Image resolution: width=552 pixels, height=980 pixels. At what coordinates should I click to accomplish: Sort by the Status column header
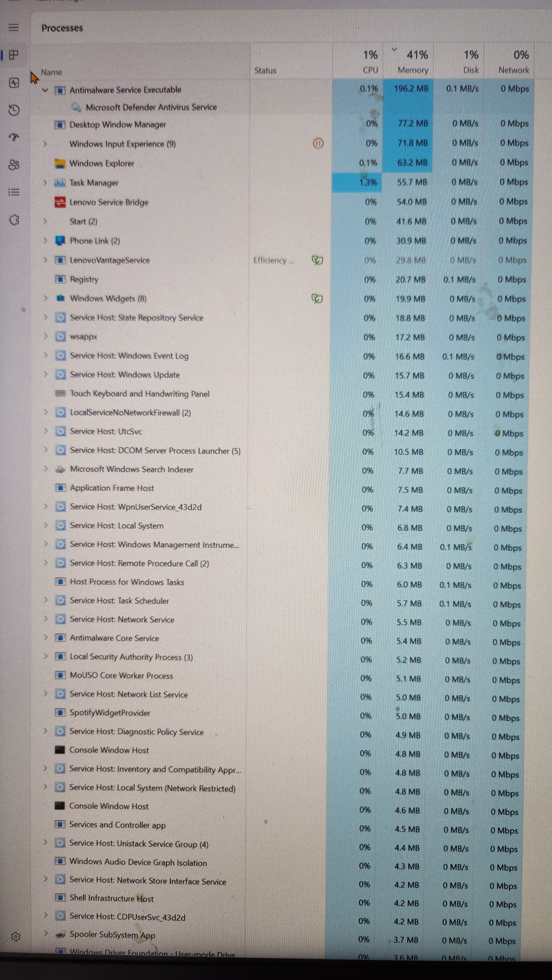(265, 71)
